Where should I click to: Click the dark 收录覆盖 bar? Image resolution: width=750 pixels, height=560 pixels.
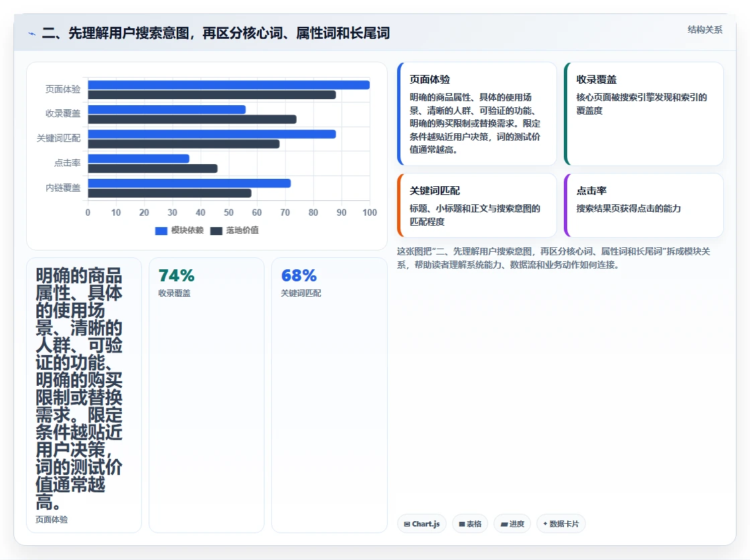192,119
